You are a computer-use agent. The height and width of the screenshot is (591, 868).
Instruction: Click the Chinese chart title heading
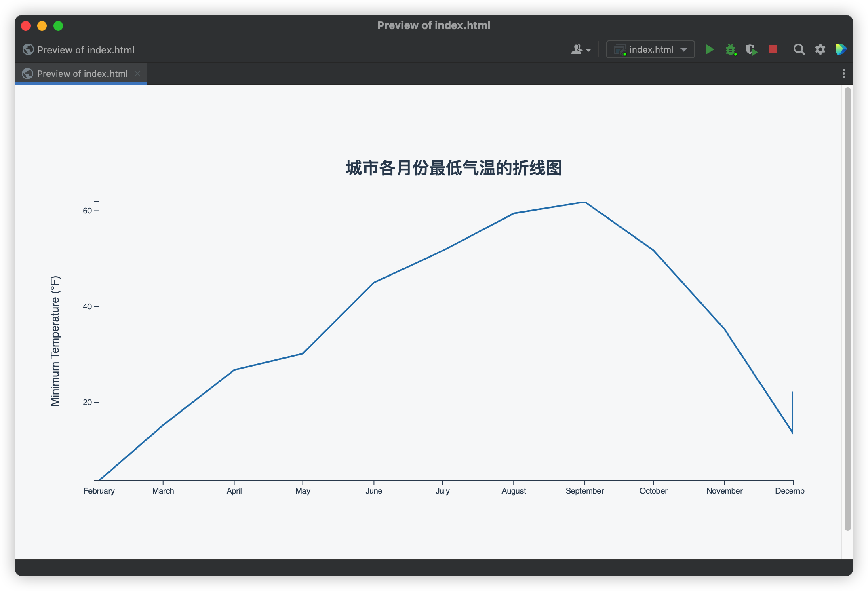coord(454,168)
